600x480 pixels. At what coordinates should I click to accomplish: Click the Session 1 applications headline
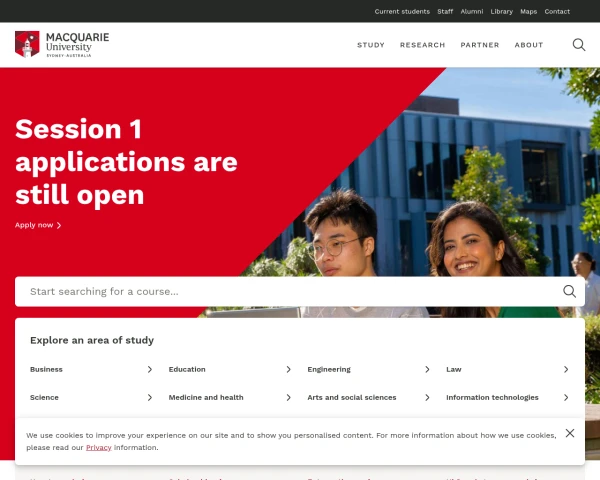(x=126, y=162)
